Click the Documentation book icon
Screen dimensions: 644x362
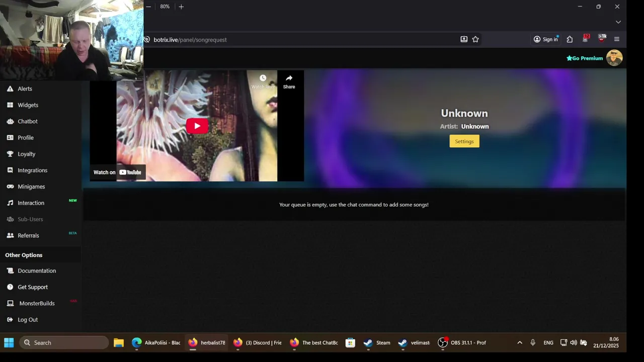pyautogui.click(x=10, y=270)
